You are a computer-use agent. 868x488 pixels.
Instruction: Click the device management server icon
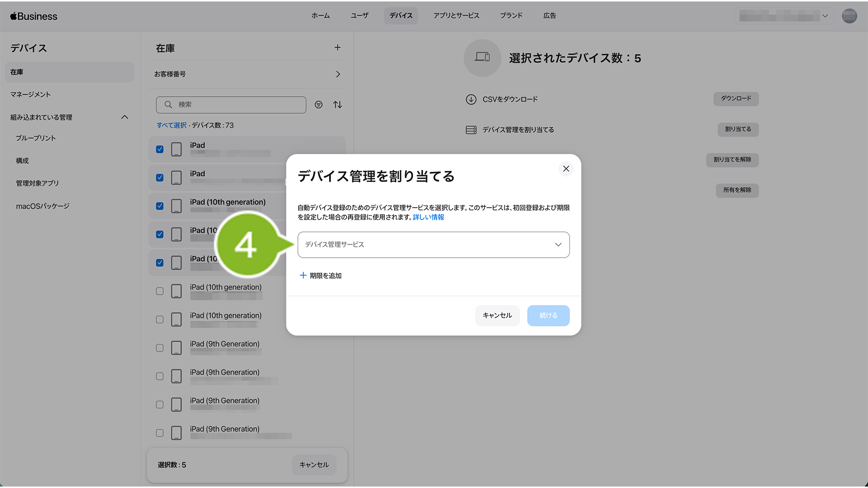pos(471,130)
